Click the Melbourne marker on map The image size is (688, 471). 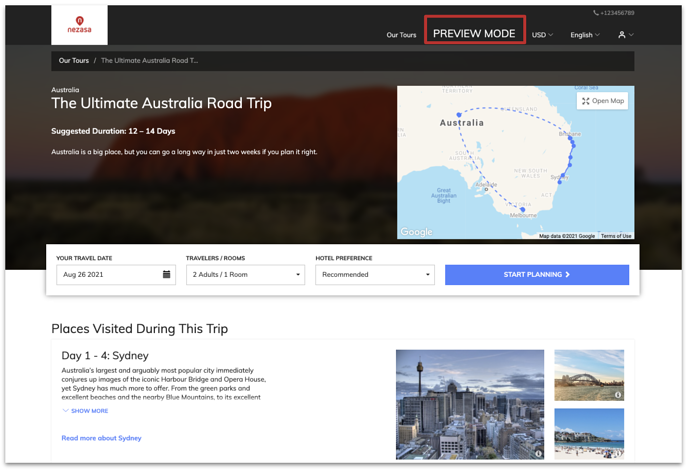click(523, 210)
